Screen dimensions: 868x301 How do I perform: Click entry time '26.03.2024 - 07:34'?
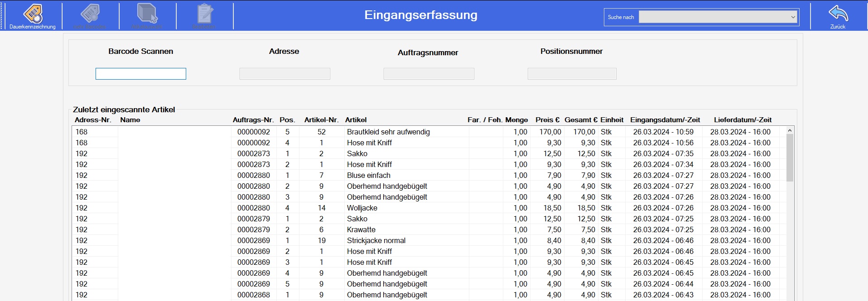(663, 164)
